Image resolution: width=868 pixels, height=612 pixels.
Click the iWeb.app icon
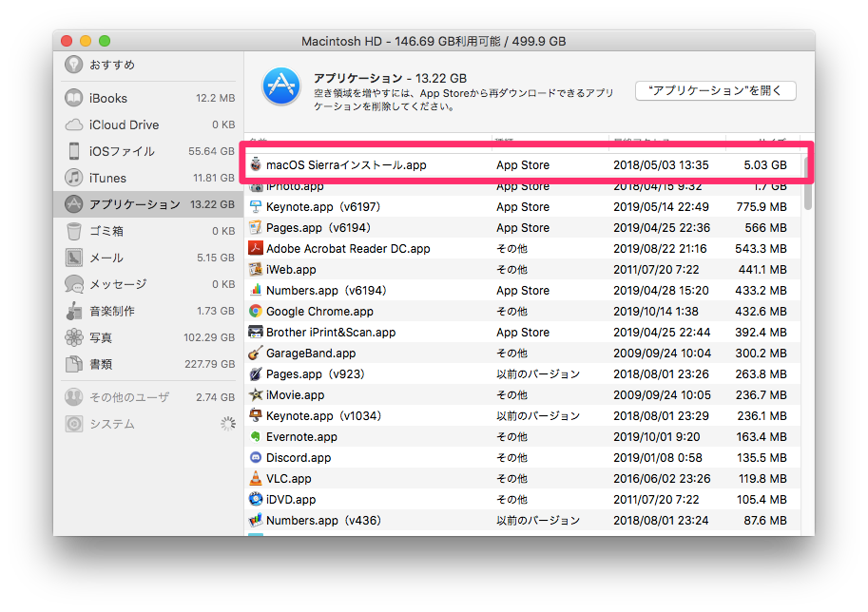(x=255, y=270)
